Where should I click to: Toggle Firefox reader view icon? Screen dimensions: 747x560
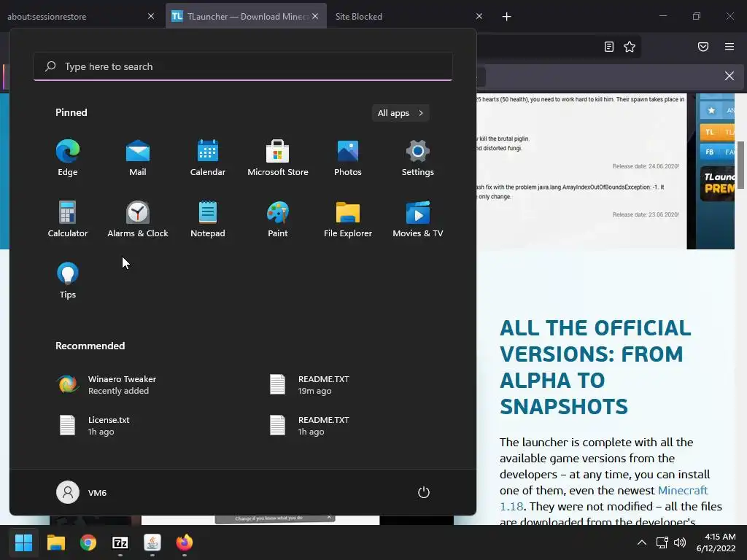[609, 47]
